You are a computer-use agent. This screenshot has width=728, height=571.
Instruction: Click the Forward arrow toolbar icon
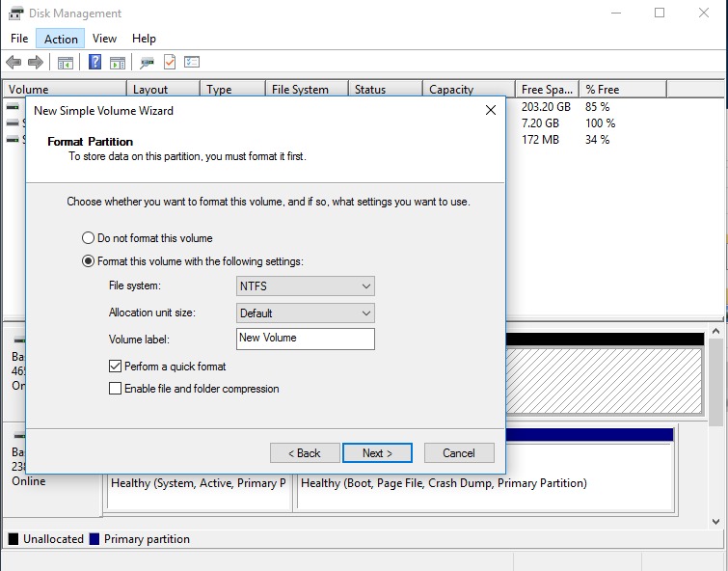pyautogui.click(x=36, y=63)
